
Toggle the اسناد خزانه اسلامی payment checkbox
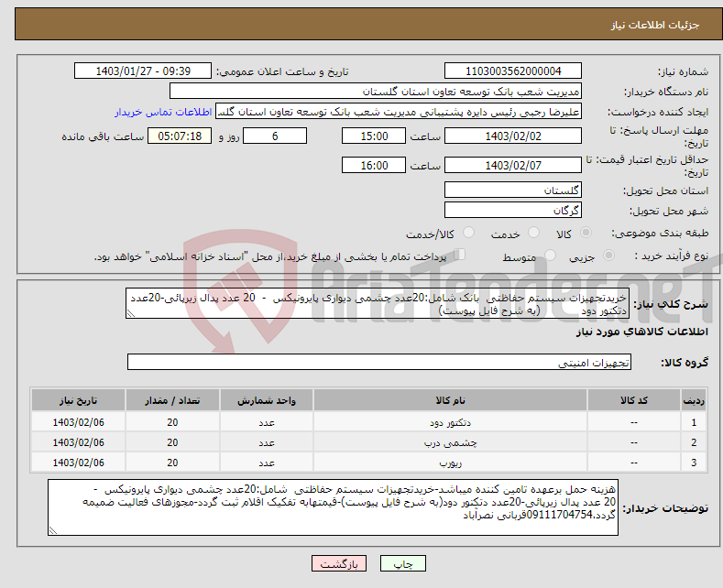[x=459, y=255]
